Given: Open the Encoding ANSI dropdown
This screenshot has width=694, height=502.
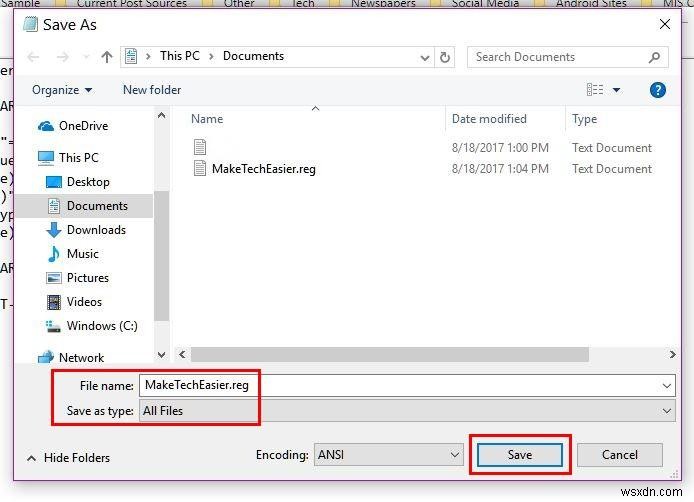Looking at the screenshot, I should point(388,455).
